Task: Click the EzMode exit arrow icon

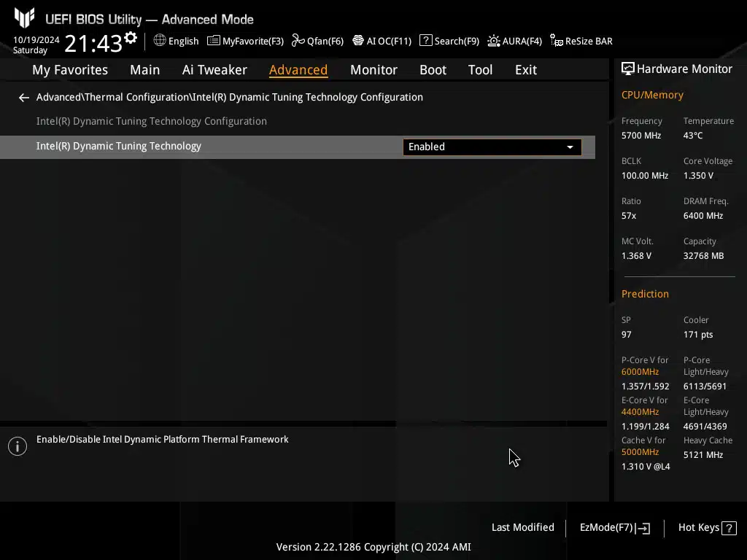Action: [x=643, y=528]
